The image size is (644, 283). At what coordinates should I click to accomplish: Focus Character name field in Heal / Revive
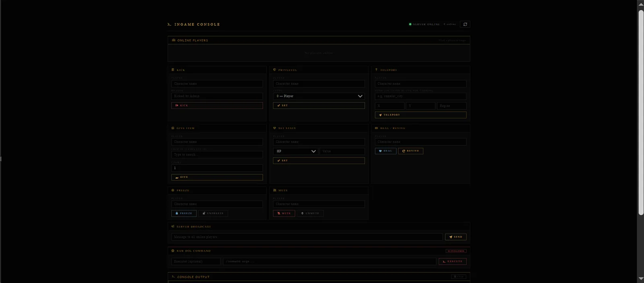[x=421, y=142]
